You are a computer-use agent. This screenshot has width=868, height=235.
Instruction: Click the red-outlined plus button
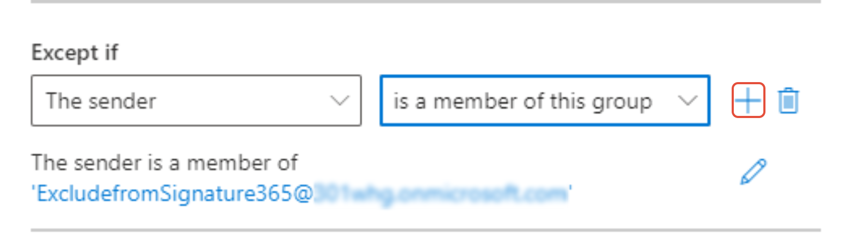pos(748,100)
